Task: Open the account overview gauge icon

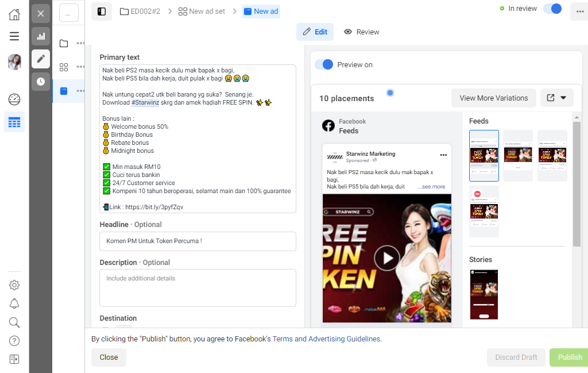Action: click(14, 99)
